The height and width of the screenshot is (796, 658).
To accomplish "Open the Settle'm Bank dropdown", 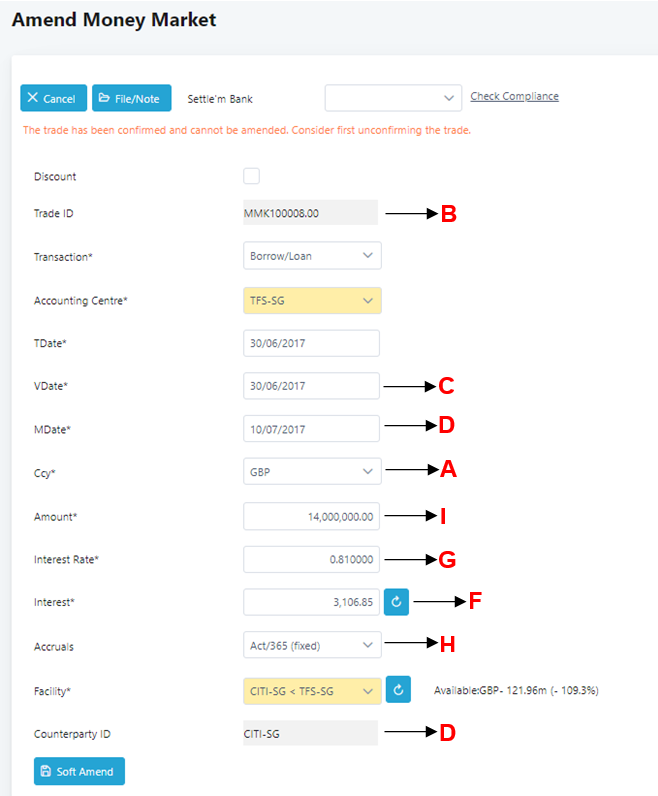I will (x=393, y=98).
